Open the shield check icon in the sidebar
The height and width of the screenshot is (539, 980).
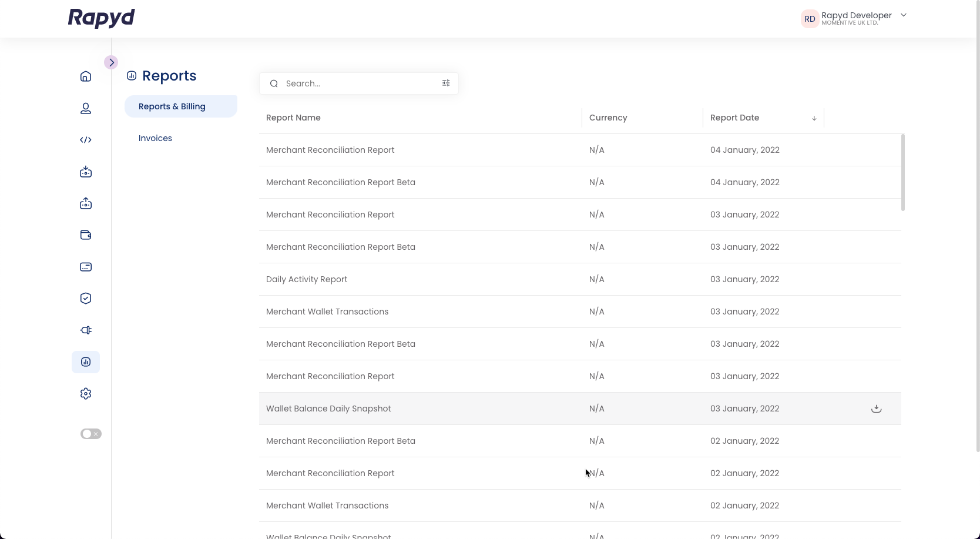86,299
